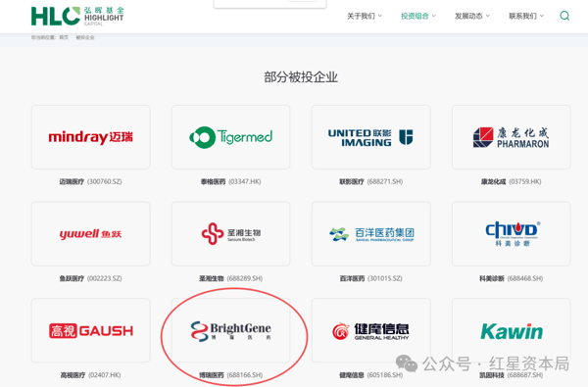Expand chevron beside 投资组合
Screen dimensions: 588x387
point(434,16)
